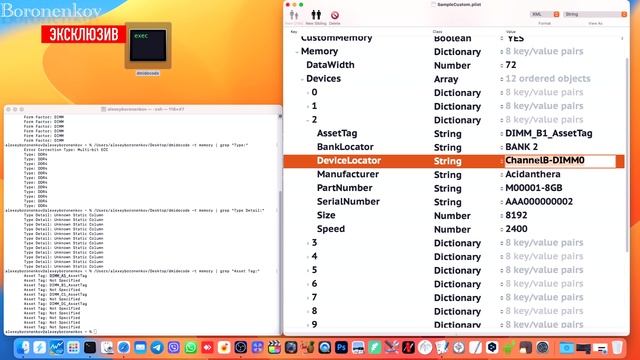Click the New Child toolbar icon
Screen dimensions: 640x360
pyautogui.click(x=294, y=15)
